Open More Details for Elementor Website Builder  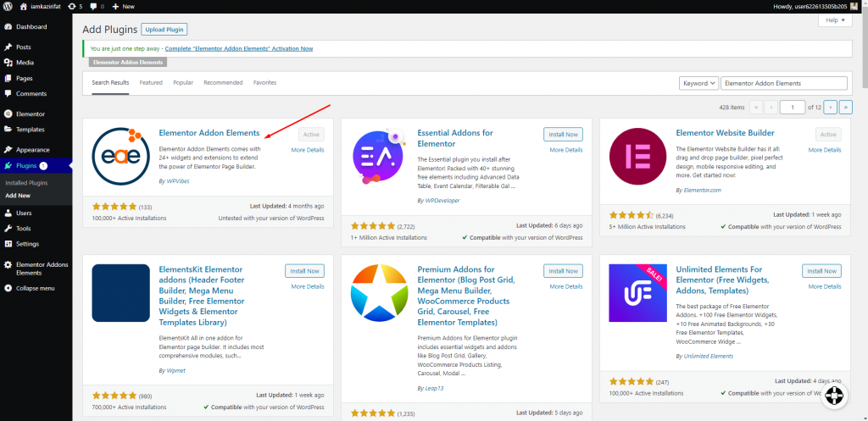(x=825, y=150)
